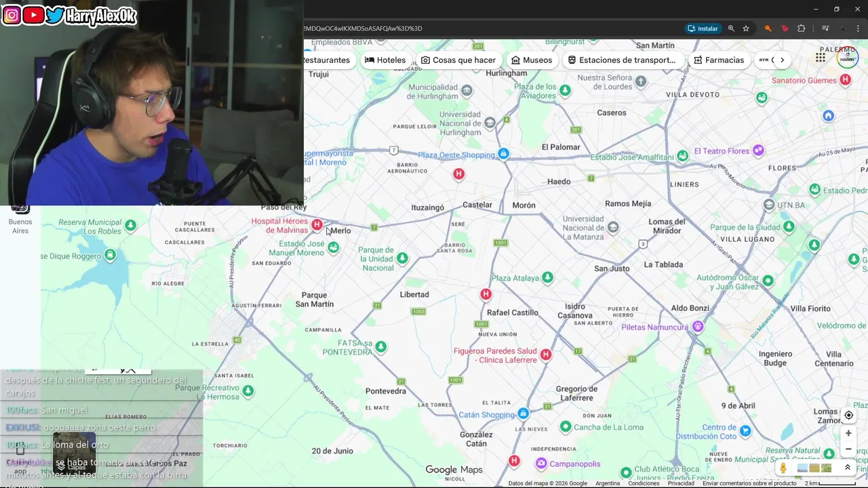Image resolution: width=868 pixels, height=488 pixels.
Task: Click the Catán Shopping marker
Action: click(x=523, y=413)
